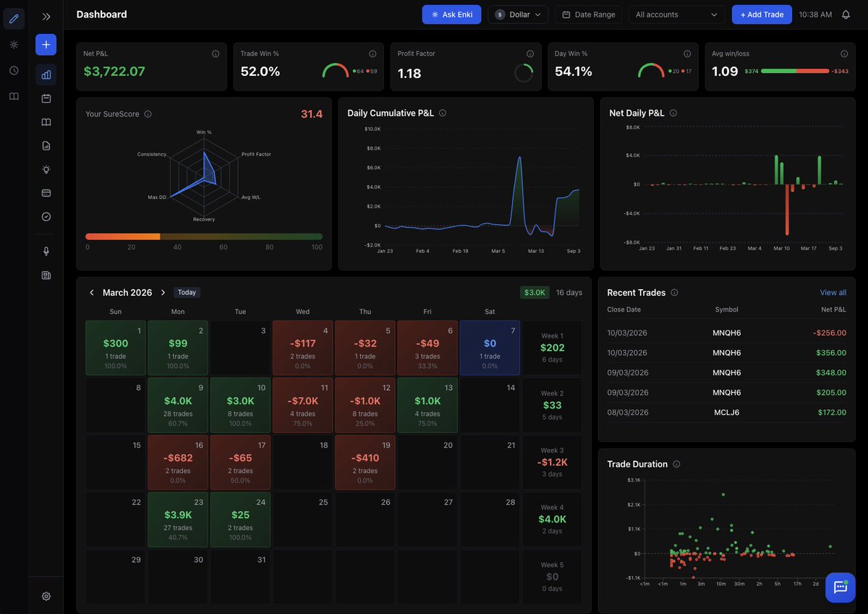Click the notification bell icon
The image size is (868, 614).
click(846, 14)
